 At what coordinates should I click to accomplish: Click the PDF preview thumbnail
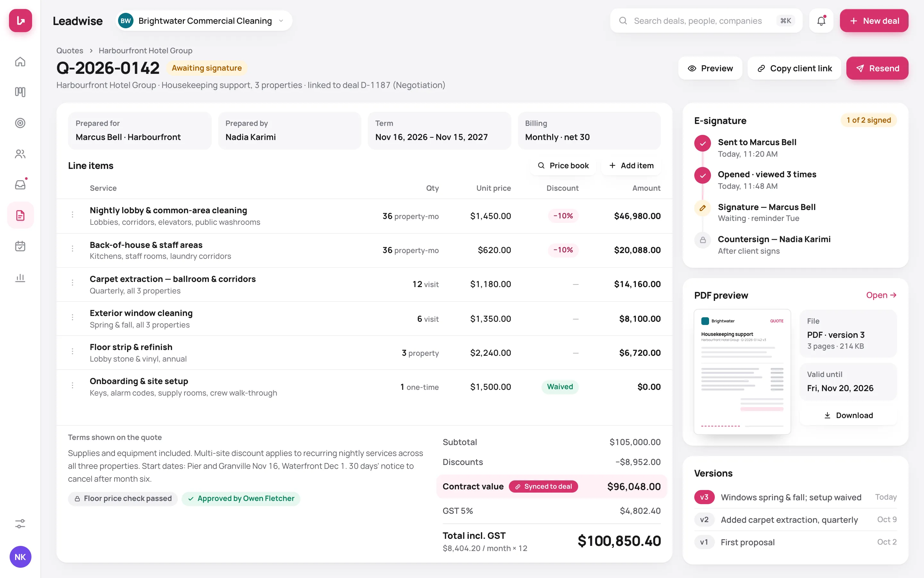pyautogui.click(x=742, y=372)
